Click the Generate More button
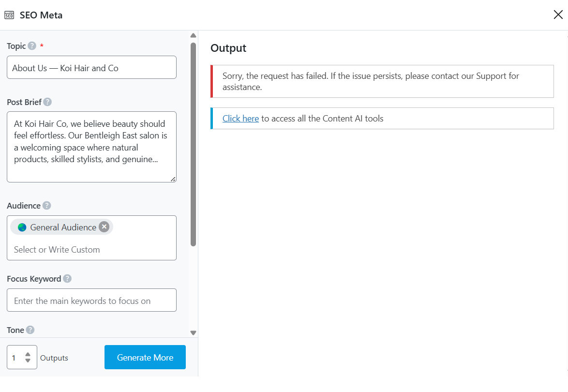 coord(145,358)
